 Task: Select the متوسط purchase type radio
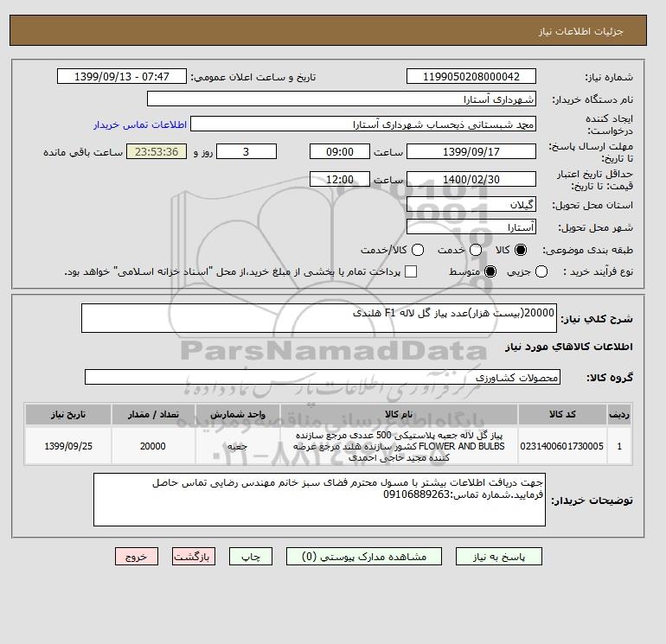(x=490, y=271)
